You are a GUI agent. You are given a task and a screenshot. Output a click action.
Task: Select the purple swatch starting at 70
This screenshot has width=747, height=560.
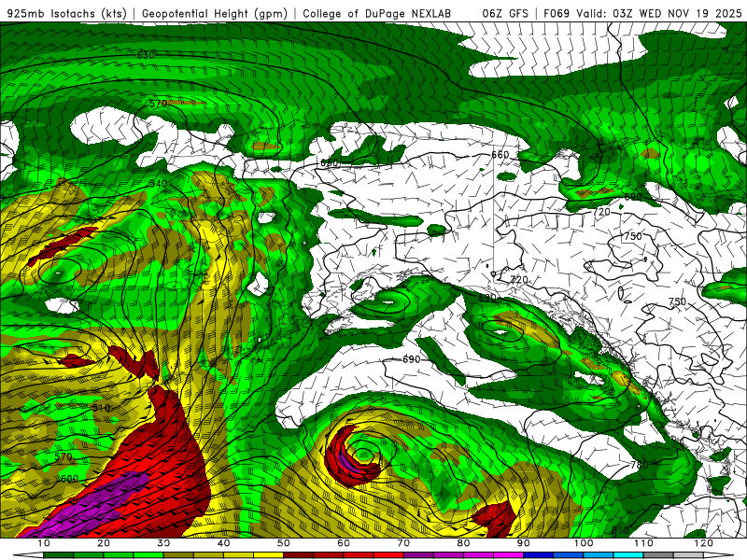tap(418, 555)
